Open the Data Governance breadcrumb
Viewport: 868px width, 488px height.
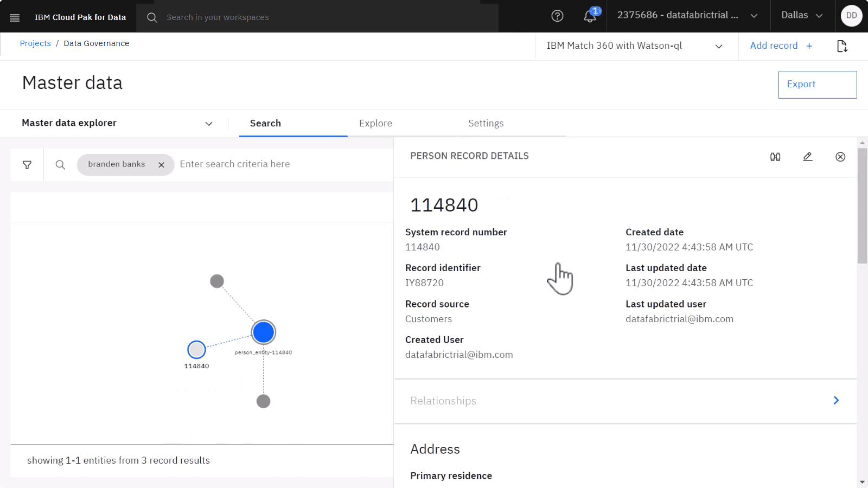(x=97, y=44)
